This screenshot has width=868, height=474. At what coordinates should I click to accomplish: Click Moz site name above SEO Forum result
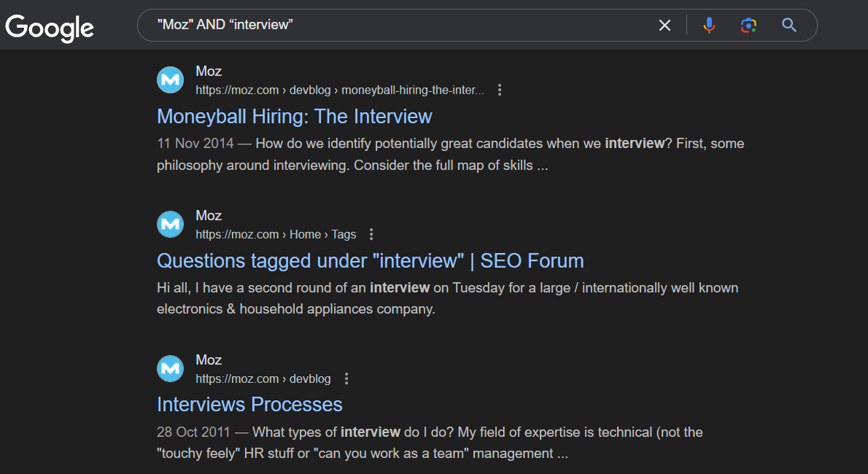(209, 215)
